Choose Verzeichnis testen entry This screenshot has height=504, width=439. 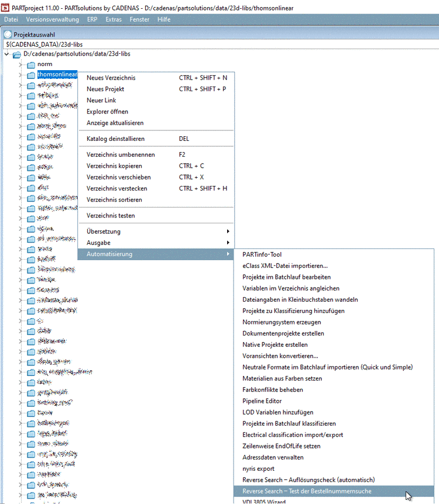coord(156,216)
